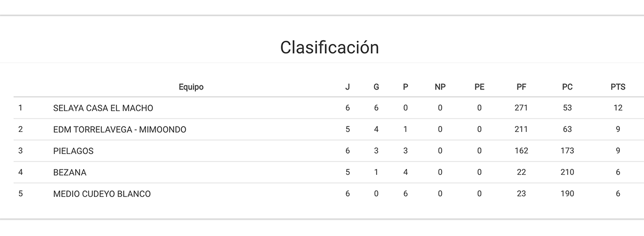The width and height of the screenshot is (644, 236).
Task: Click the J column header
Action: coord(347,87)
